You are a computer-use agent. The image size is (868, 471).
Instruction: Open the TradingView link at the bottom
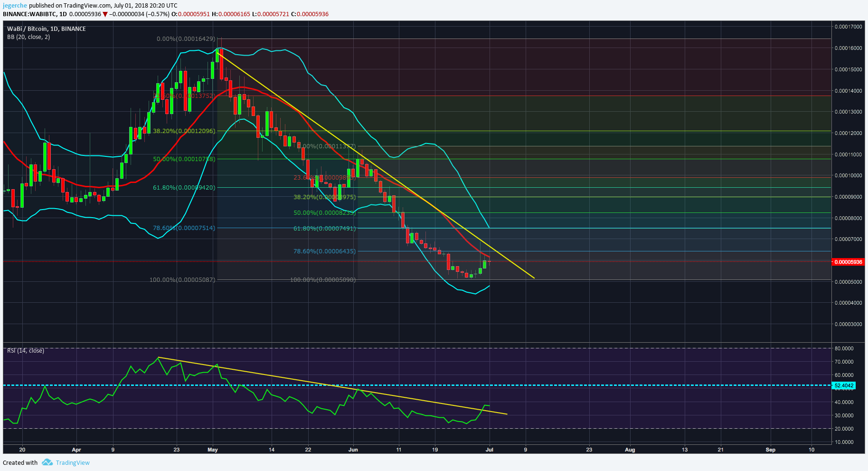[73, 463]
